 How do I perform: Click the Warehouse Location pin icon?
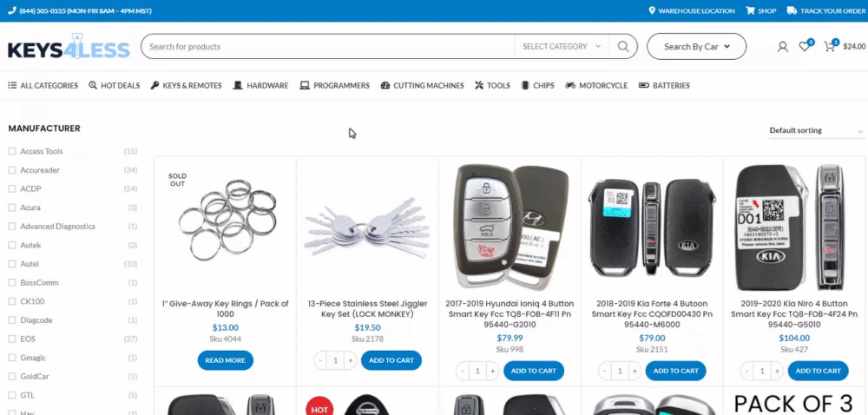click(652, 10)
